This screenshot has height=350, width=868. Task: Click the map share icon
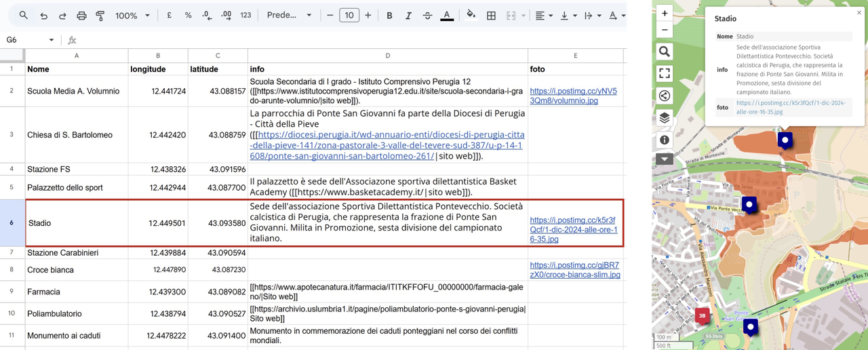[665, 96]
